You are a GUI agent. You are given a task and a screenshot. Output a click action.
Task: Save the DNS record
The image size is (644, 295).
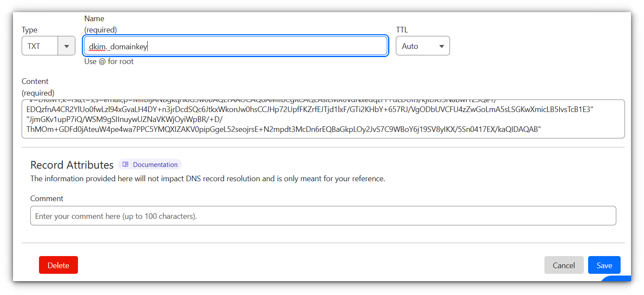point(604,265)
